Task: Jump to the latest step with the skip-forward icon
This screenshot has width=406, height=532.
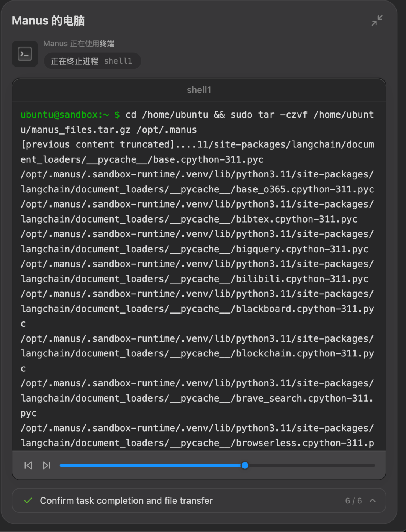Action: [46, 465]
